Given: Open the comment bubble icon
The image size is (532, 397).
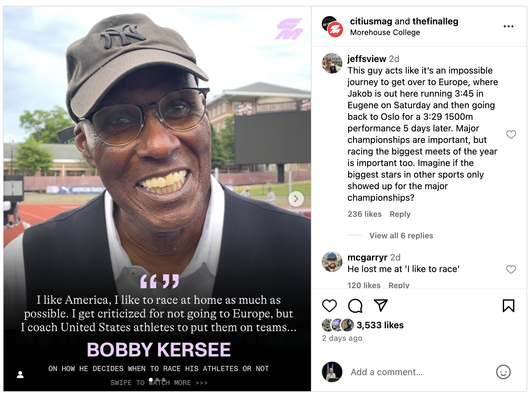Looking at the screenshot, I should (355, 306).
